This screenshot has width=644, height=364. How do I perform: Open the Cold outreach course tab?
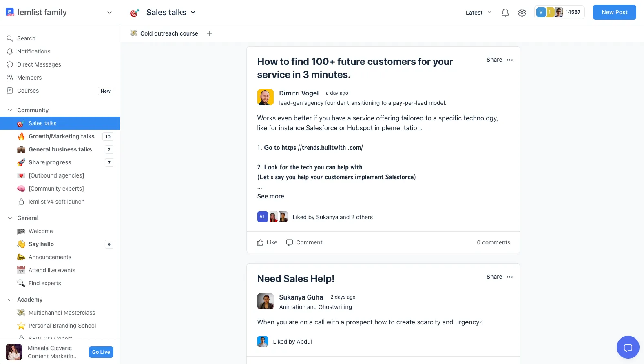(x=169, y=33)
